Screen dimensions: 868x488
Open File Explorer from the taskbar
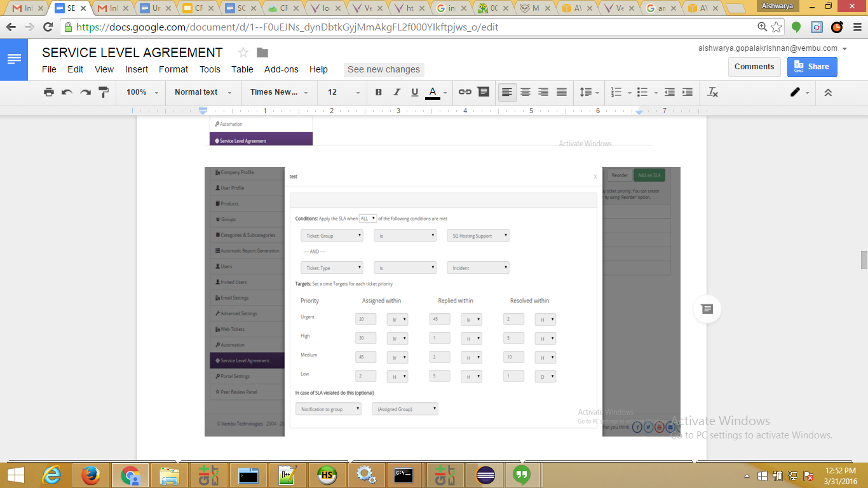pos(170,475)
